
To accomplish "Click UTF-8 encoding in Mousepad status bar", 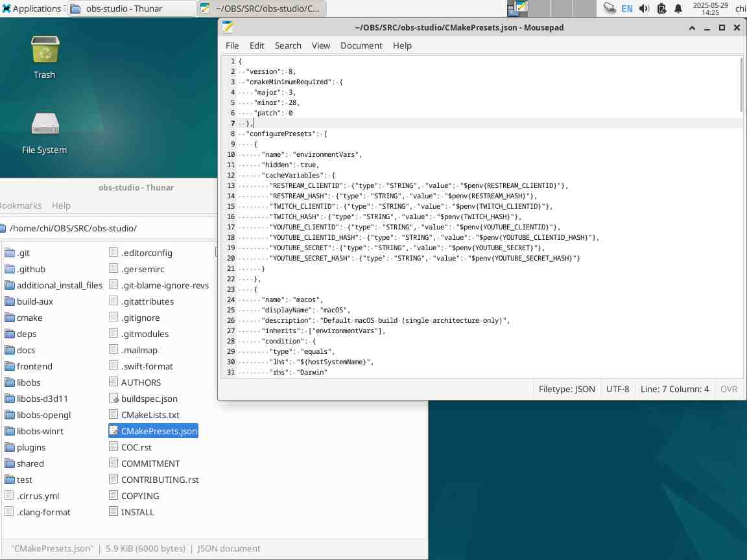I will (x=617, y=389).
